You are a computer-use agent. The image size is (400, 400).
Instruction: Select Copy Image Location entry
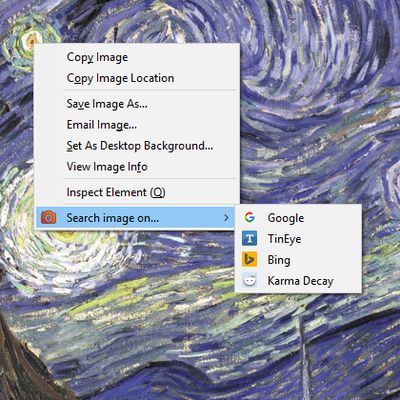tap(137, 78)
